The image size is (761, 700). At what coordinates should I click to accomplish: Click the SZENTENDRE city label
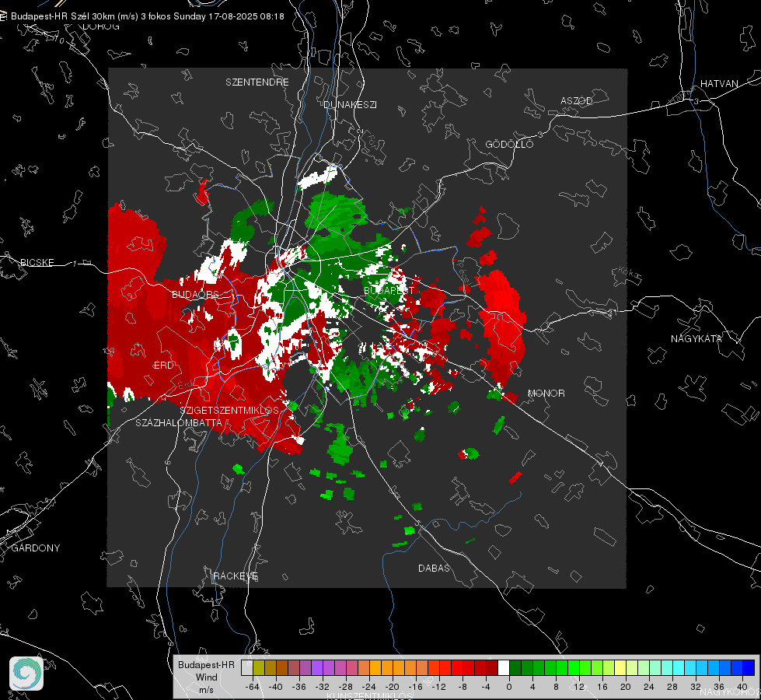[x=257, y=82]
